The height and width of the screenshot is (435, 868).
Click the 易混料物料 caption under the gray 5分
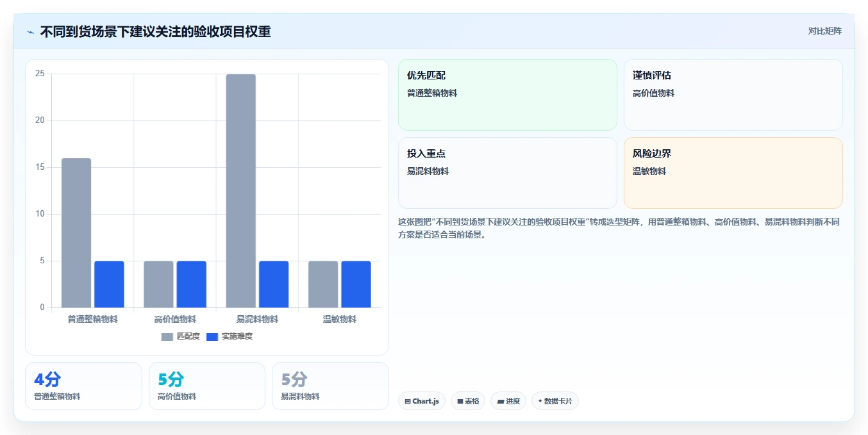[300, 397]
